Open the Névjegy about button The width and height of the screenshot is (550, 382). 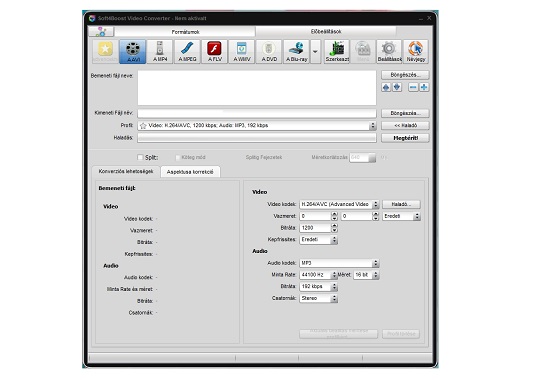coord(416,52)
